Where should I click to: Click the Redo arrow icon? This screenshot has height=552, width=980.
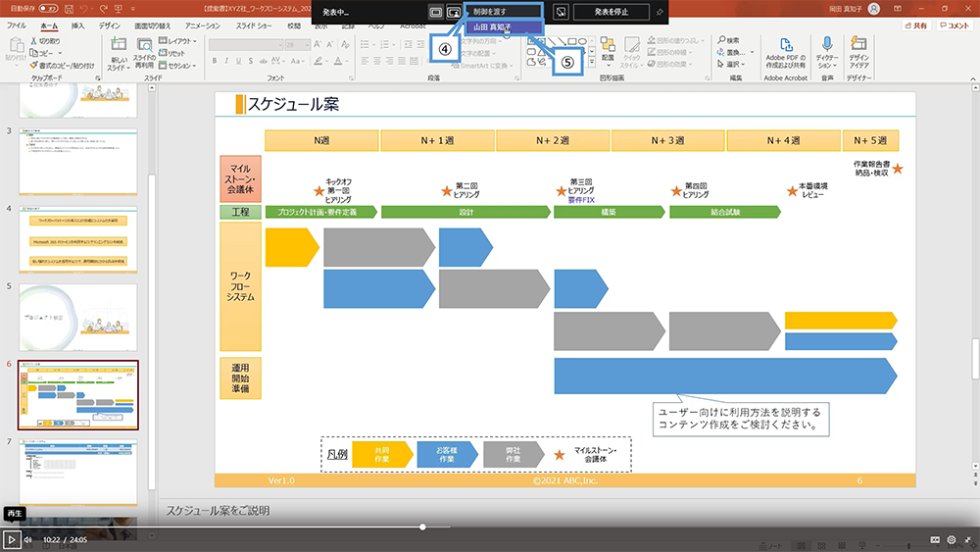click(103, 9)
